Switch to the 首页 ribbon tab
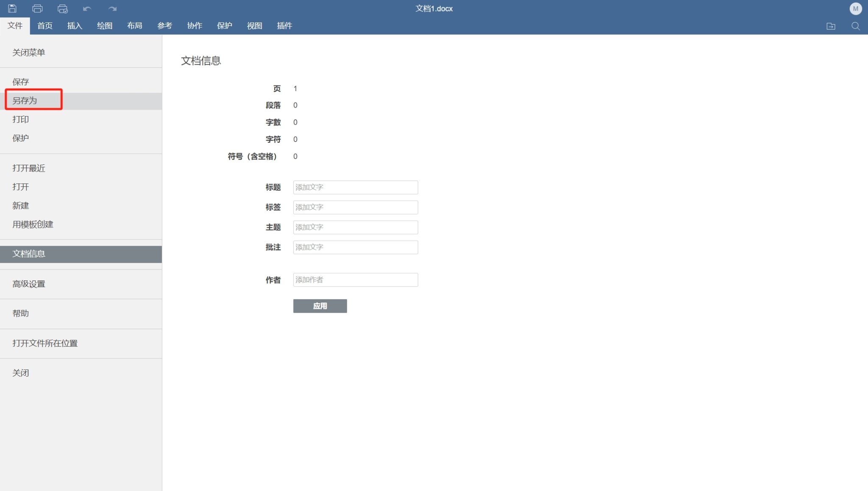Viewport: 868px width, 491px height. (45, 25)
